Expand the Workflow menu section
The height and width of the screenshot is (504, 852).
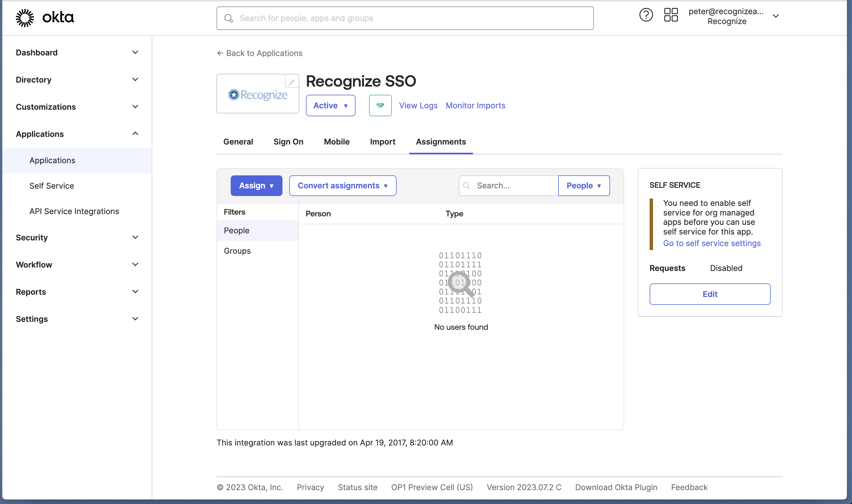(x=77, y=264)
